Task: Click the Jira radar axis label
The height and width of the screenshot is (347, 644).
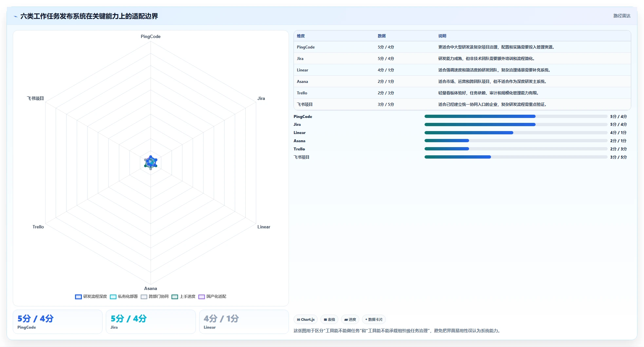Action: click(x=261, y=98)
